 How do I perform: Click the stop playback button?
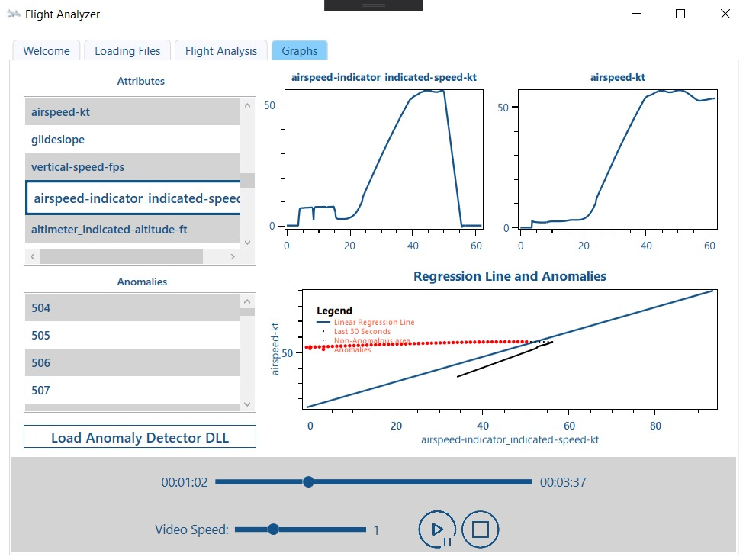[480, 529]
